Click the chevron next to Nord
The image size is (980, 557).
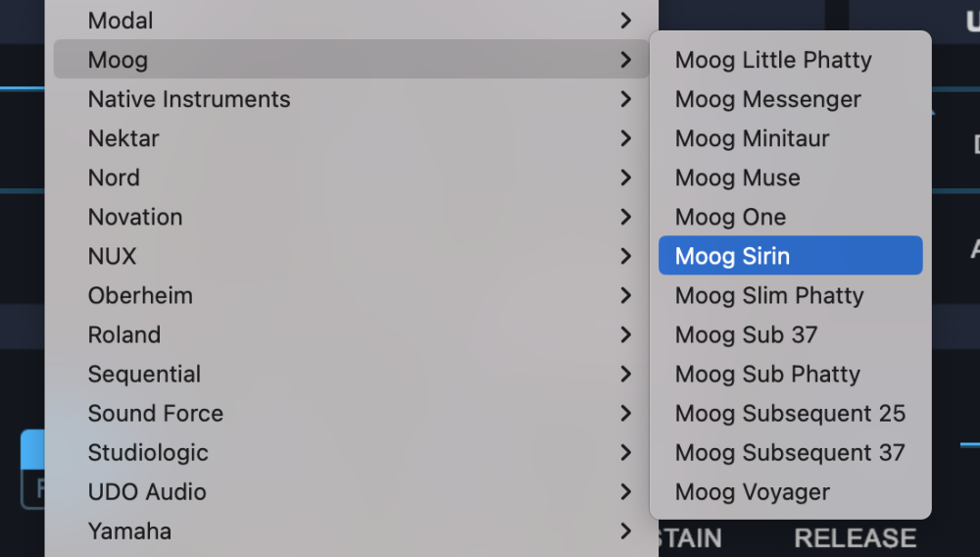[625, 177]
